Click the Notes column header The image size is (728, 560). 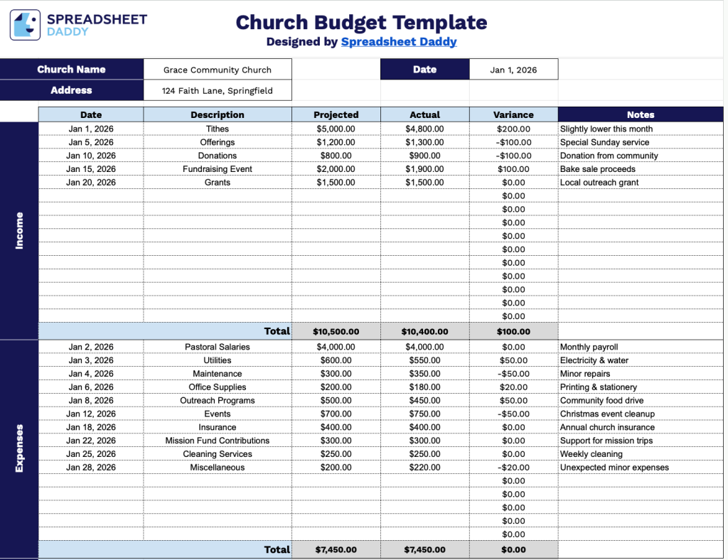(x=640, y=114)
